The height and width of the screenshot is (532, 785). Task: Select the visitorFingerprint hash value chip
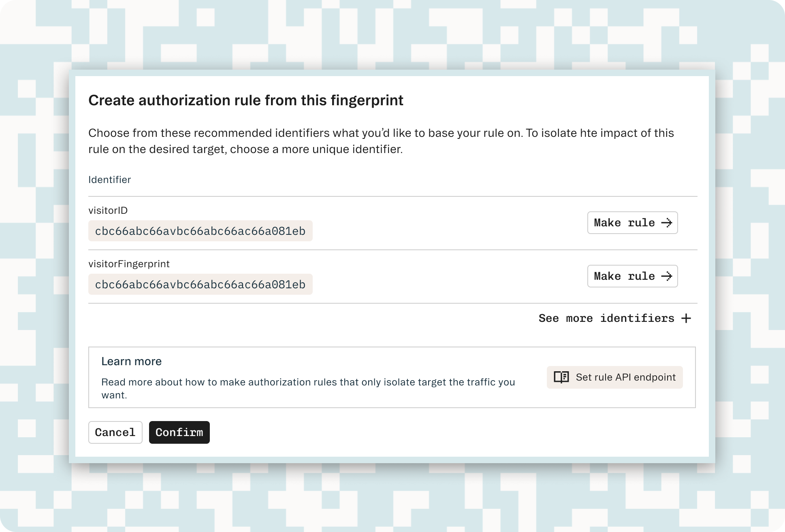(200, 284)
